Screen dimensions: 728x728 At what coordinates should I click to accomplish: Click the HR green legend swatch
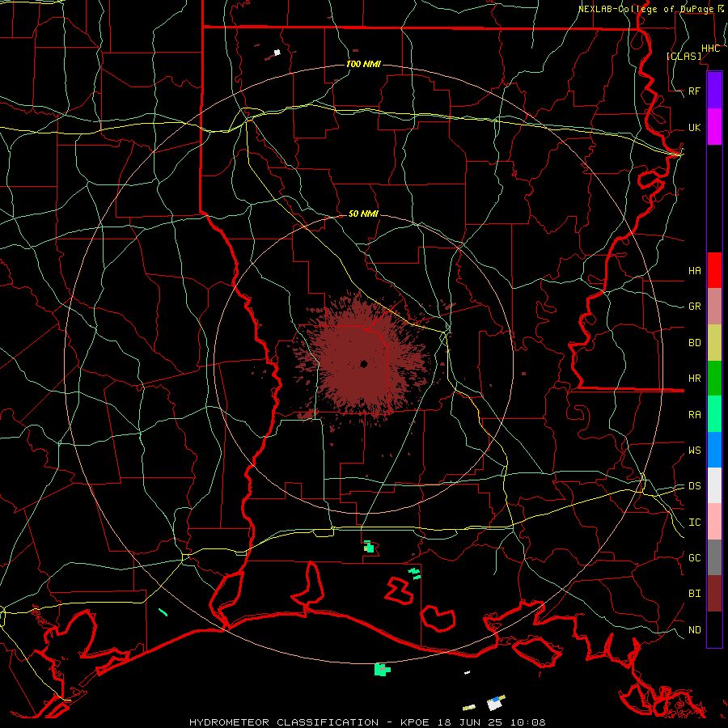click(x=714, y=379)
